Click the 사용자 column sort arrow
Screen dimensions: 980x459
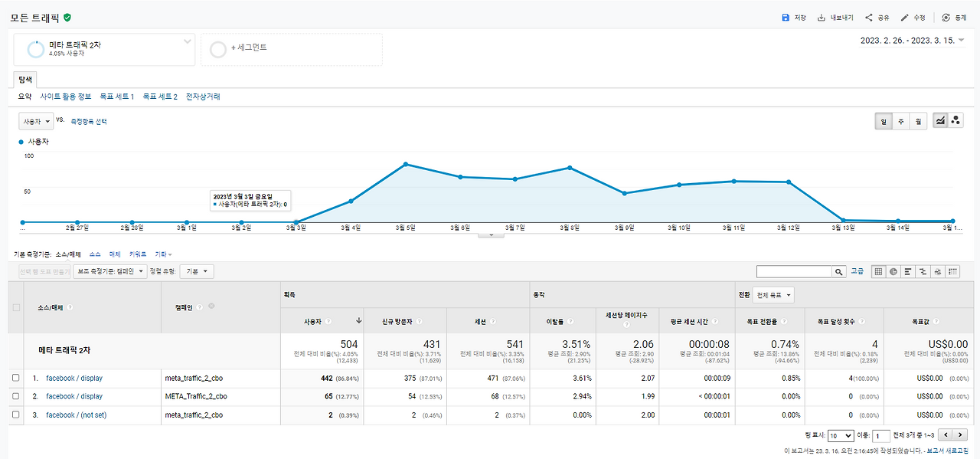pyautogui.click(x=359, y=322)
